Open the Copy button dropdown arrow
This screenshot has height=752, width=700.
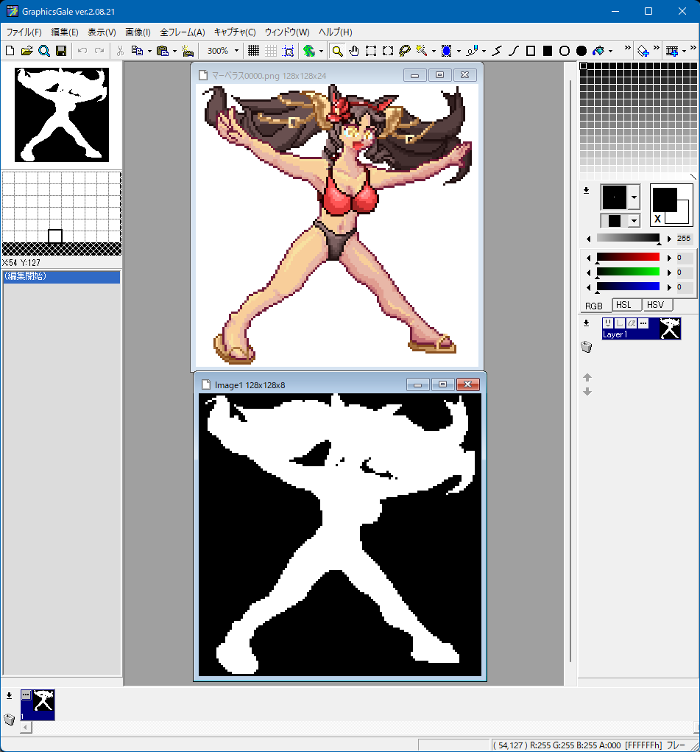click(x=149, y=51)
